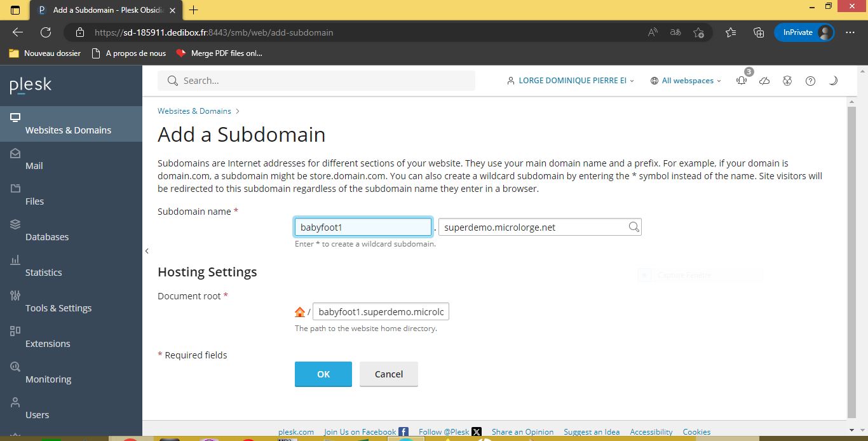
Task: Open the help question mark icon
Action: [810, 81]
